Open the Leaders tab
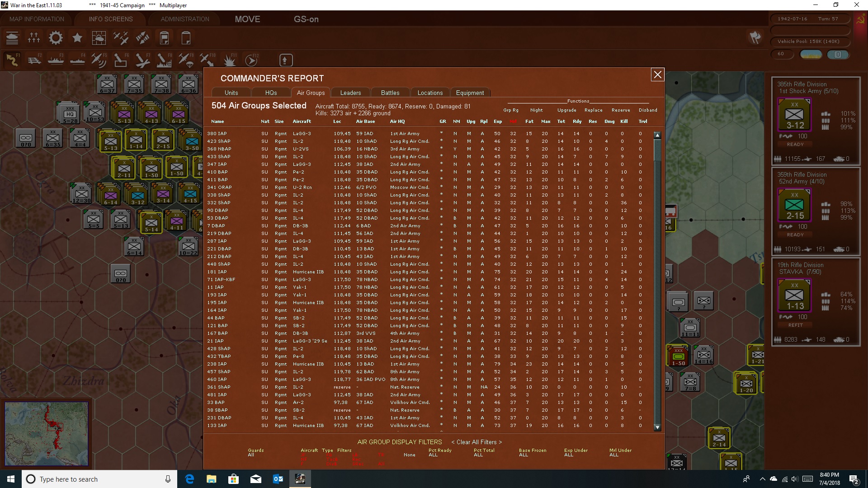The image size is (868, 488). [x=350, y=93]
